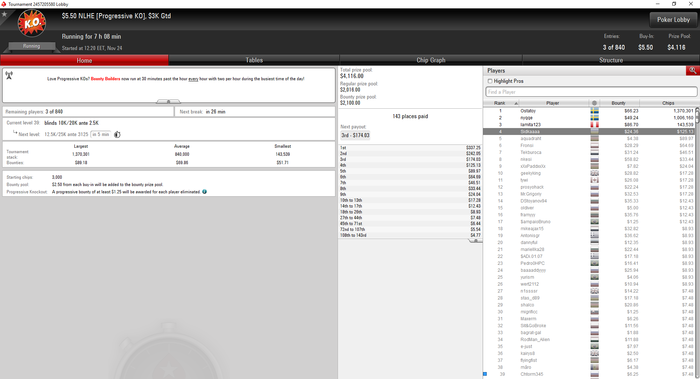The width and height of the screenshot is (700, 379).
Task: Click the Find a Player search field
Action: (591, 92)
